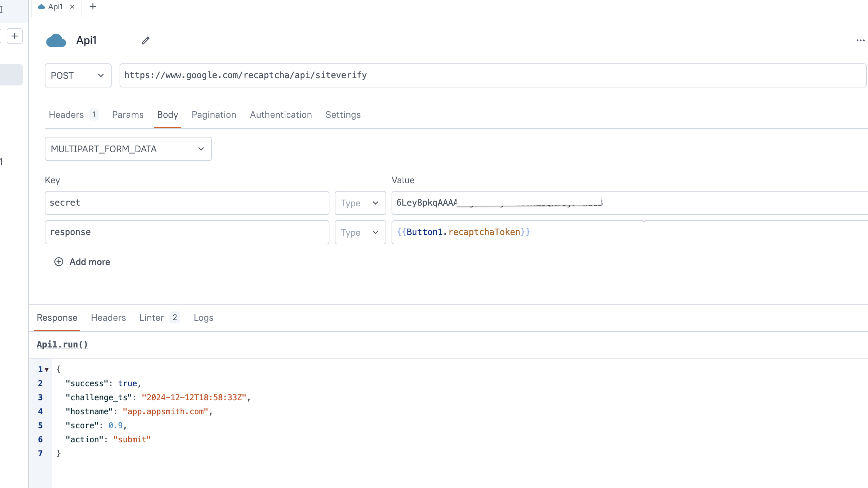Collapse the JSON object at line 1

click(x=47, y=370)
